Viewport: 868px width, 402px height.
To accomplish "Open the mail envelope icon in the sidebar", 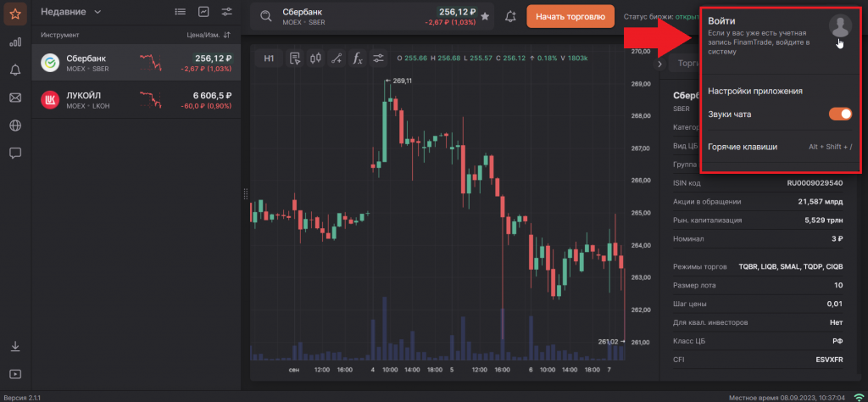I will pyautogui.click(x=15, y=98).
